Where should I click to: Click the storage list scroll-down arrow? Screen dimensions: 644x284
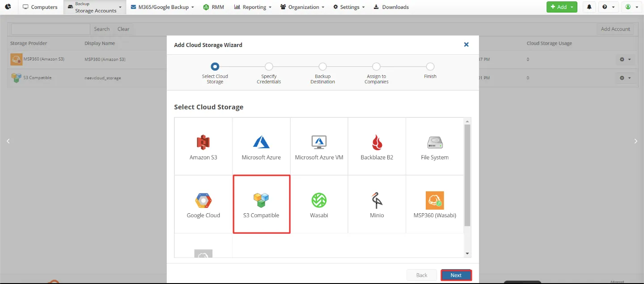click(x=467, y=254)
